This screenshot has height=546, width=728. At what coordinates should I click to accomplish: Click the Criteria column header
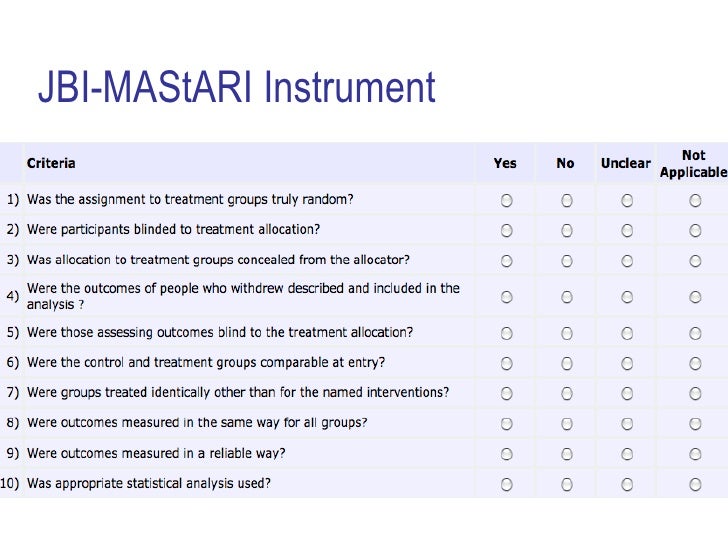(51, 163)
